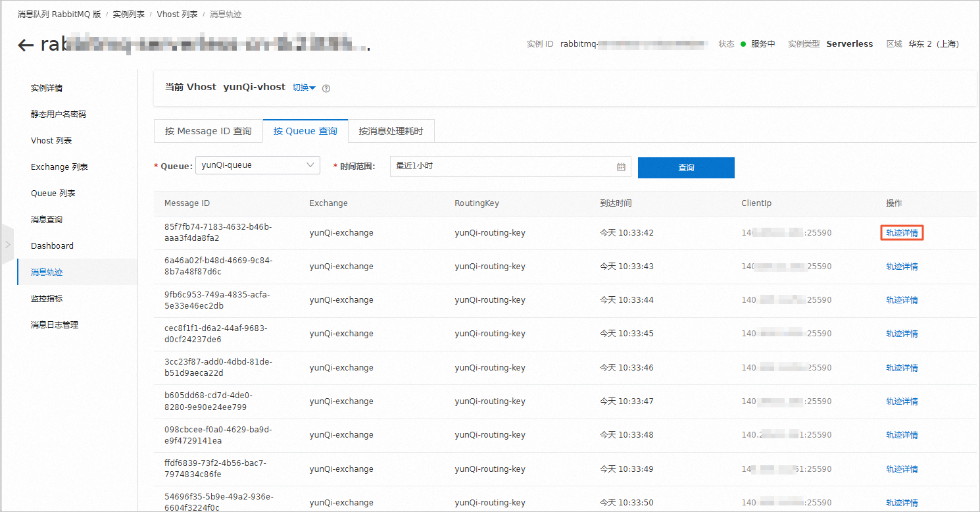Click the 操作 column header
This screenshot has width=980, height=512.
click(894, 203)
